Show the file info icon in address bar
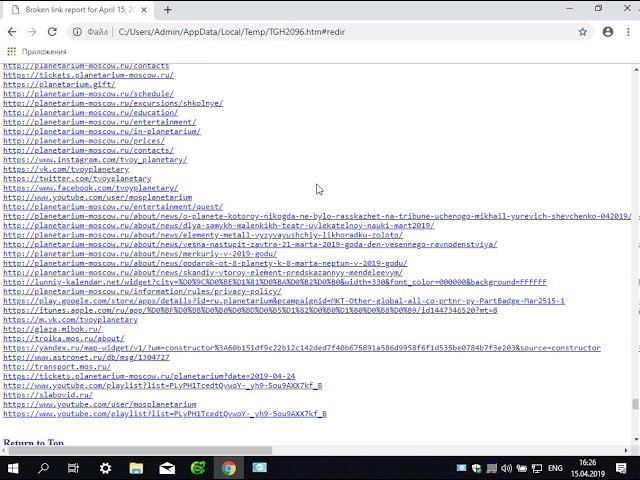The height and width of the screenshot is (480, 640). point(77,32)
